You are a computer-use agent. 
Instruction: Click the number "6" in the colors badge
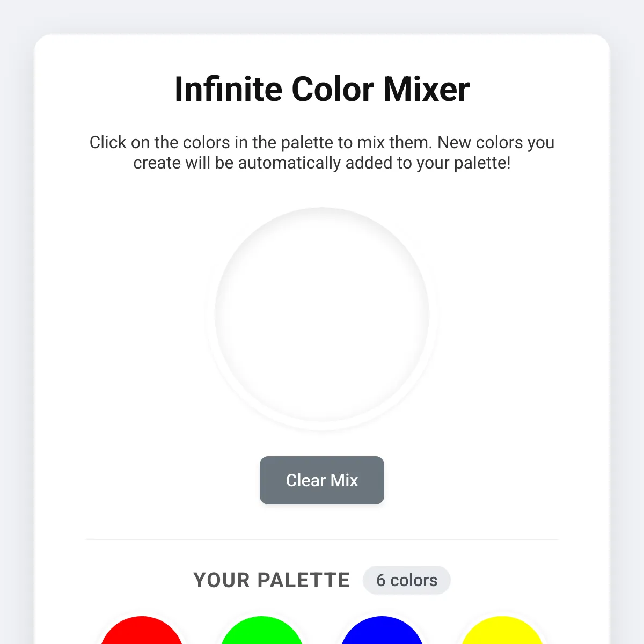380,580
